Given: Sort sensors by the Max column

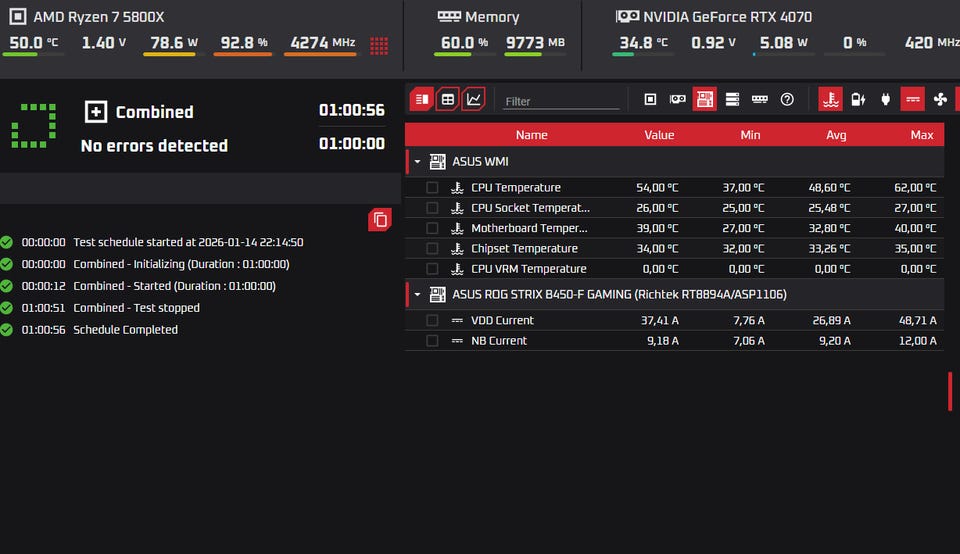Looking at the screenshot, I should [x=921, y=135].
